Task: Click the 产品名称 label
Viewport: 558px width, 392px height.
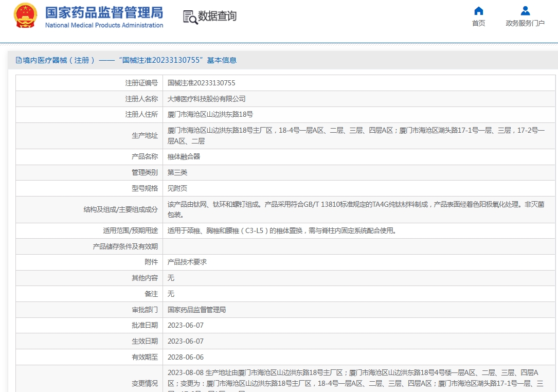Action: click(x=145, y=157)
